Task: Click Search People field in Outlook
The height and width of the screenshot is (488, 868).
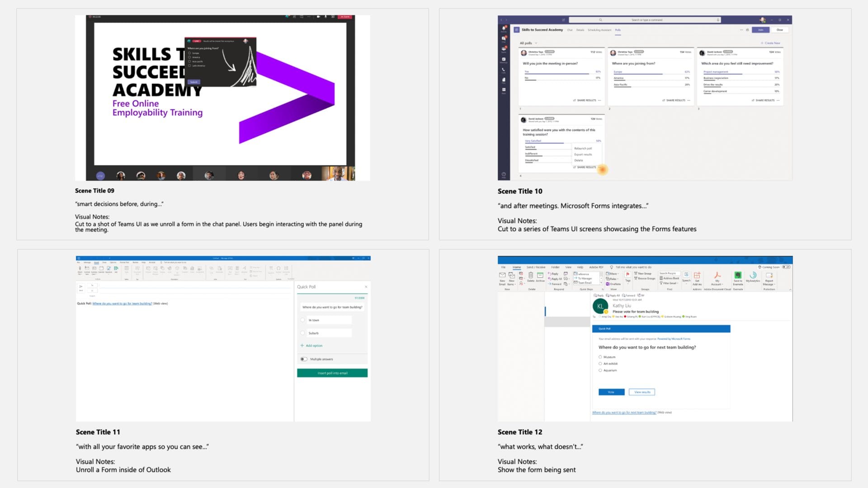Action: pyautogui.click(x=669, y=273)
